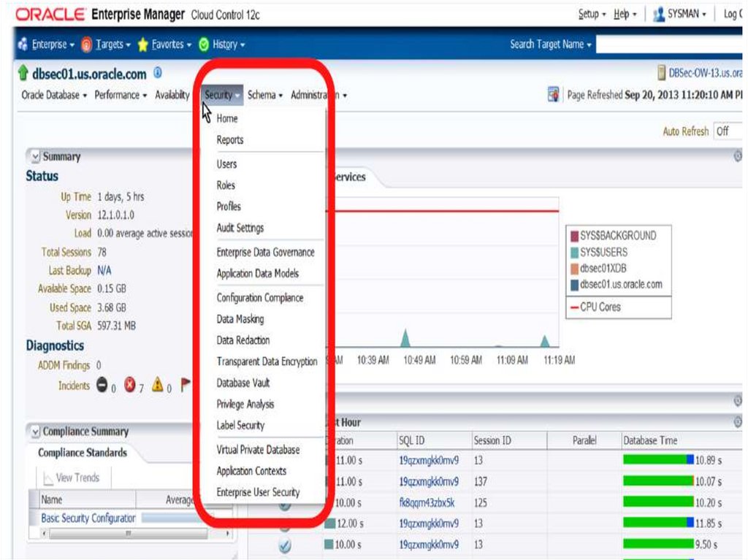Screen dimensions: 748x560
Task: Expand the Help menu
Action: pyautogui.click(x=625, y=15)
